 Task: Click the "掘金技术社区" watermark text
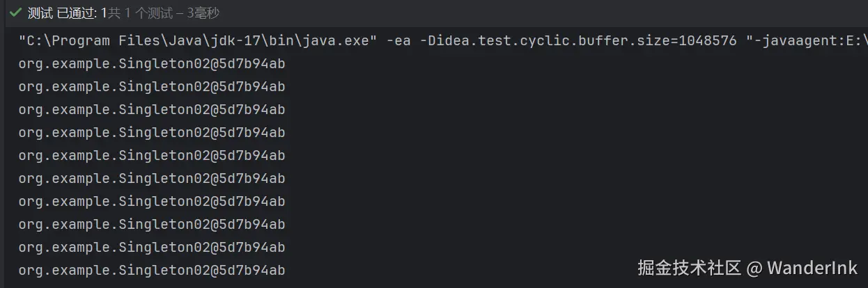[x=690, y=268]
